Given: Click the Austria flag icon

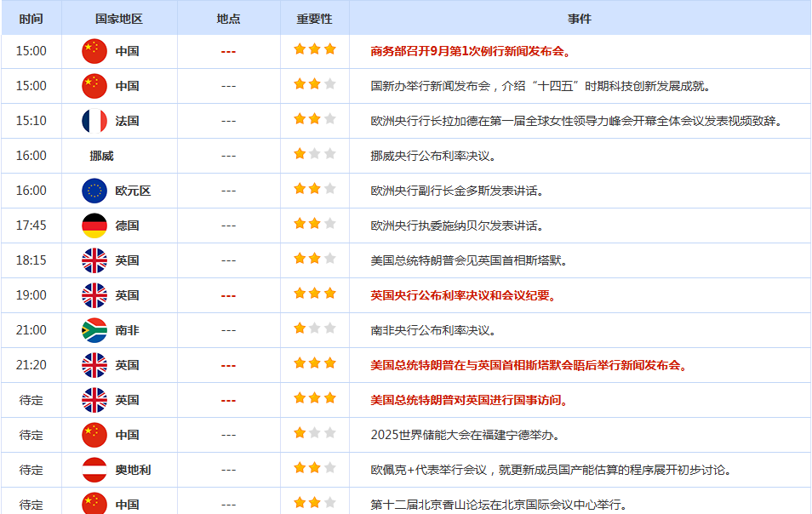Looking at the screenshot, I should pyautogui.click(x=94, y=470).
